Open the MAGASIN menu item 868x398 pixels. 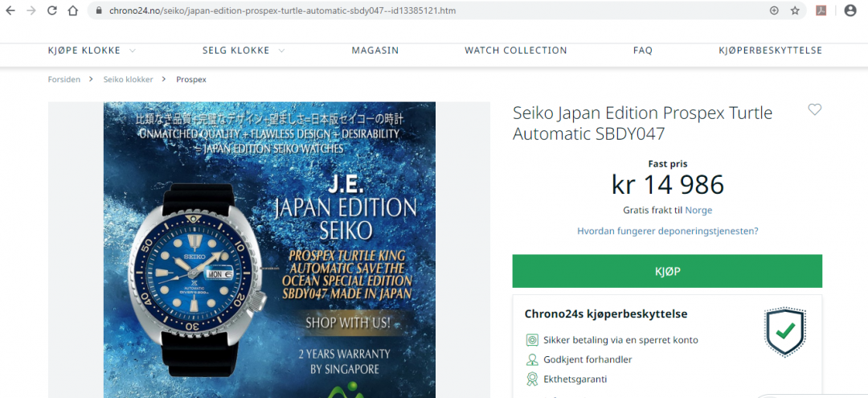375,51
